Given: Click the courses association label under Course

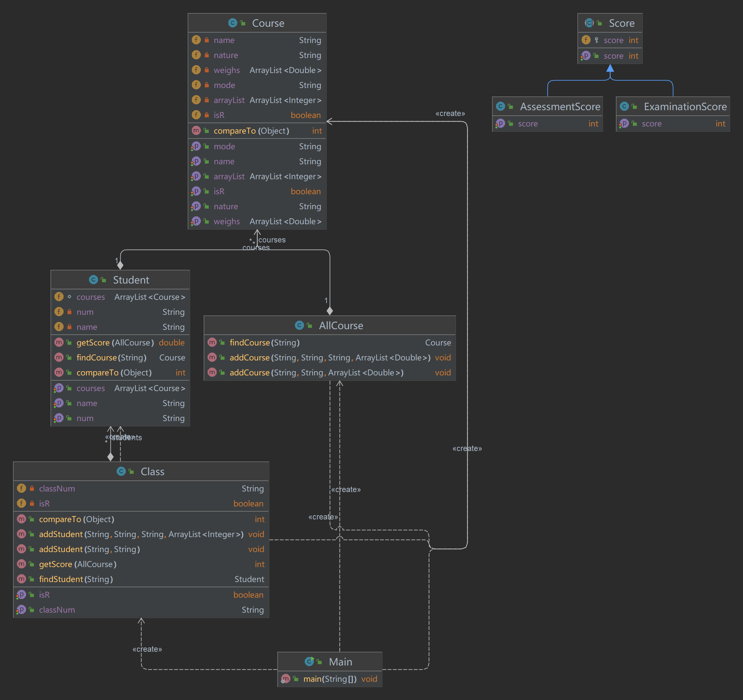Looking at the screenshot, I should 272,240.
